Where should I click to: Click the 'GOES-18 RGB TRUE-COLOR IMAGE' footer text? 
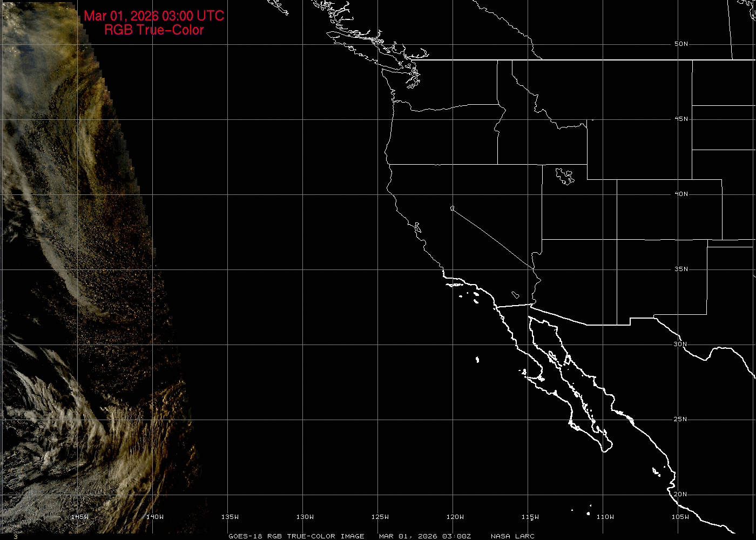pos(296,536)
